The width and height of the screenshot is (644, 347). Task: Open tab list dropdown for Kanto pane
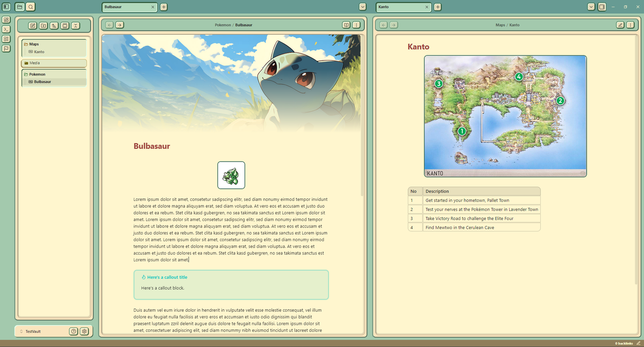tap(591, 7)
